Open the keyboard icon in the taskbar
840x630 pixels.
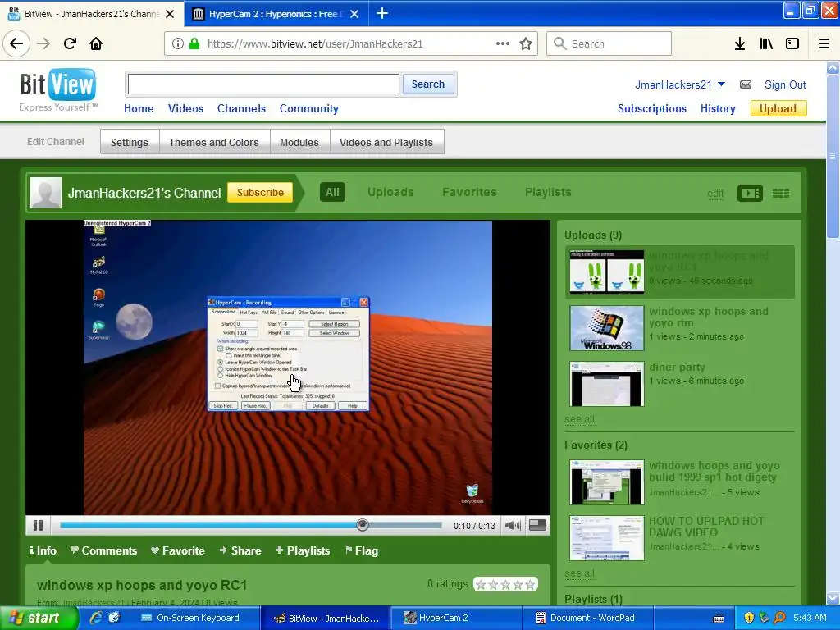(x=719, y=619)
